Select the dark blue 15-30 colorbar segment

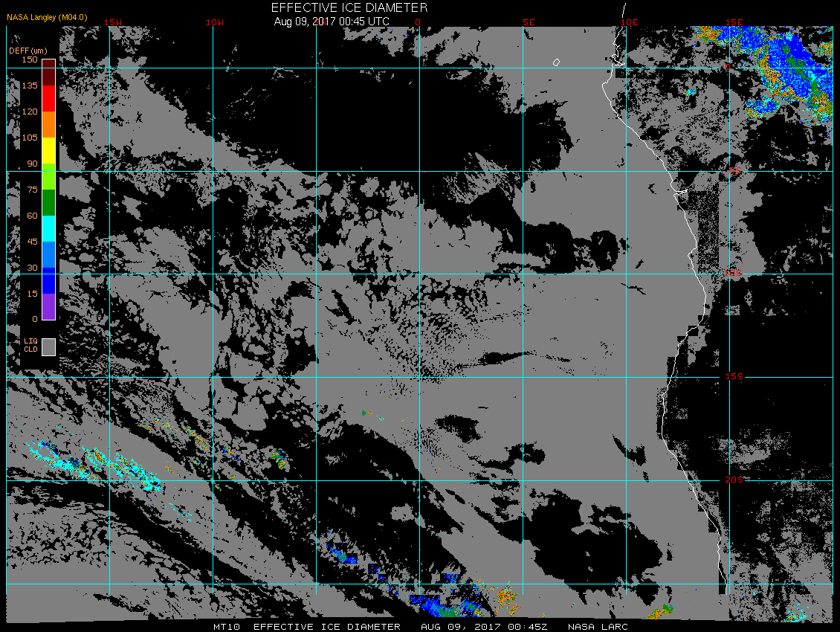[x=49, y=280]
